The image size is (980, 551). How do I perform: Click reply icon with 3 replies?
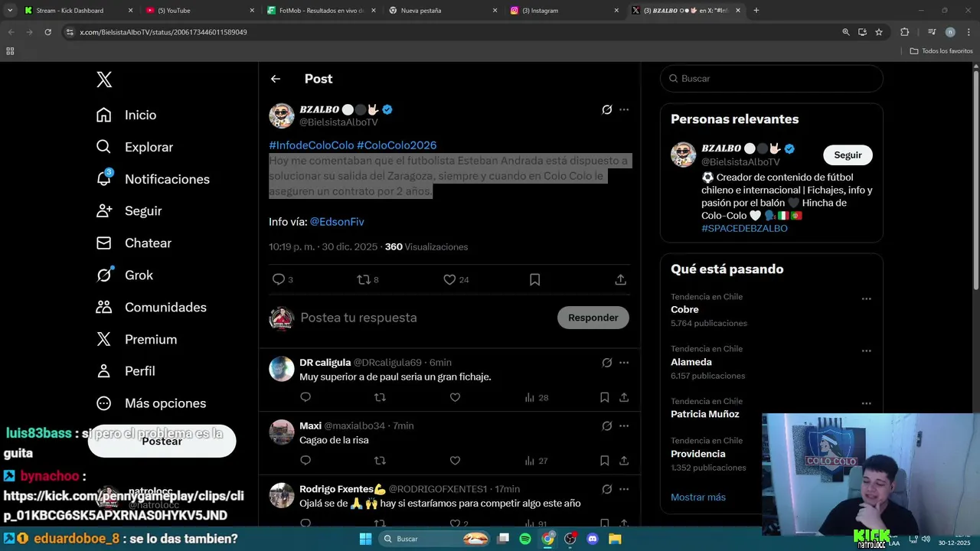click(283, 279)
